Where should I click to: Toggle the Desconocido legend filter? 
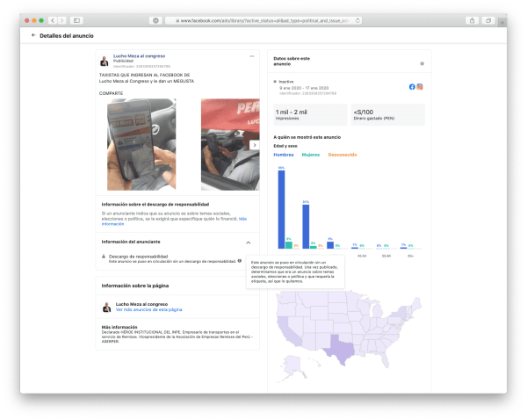(343, 155)
